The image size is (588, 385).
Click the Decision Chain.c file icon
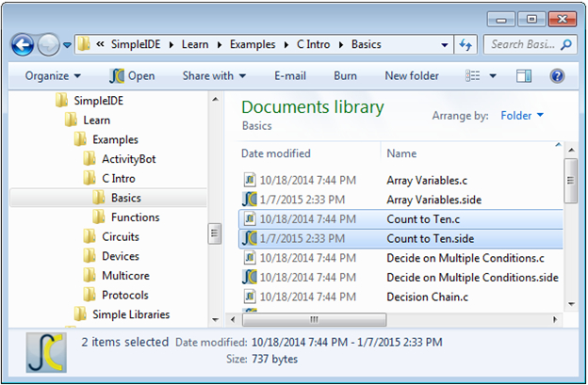(x=250, y=297)
